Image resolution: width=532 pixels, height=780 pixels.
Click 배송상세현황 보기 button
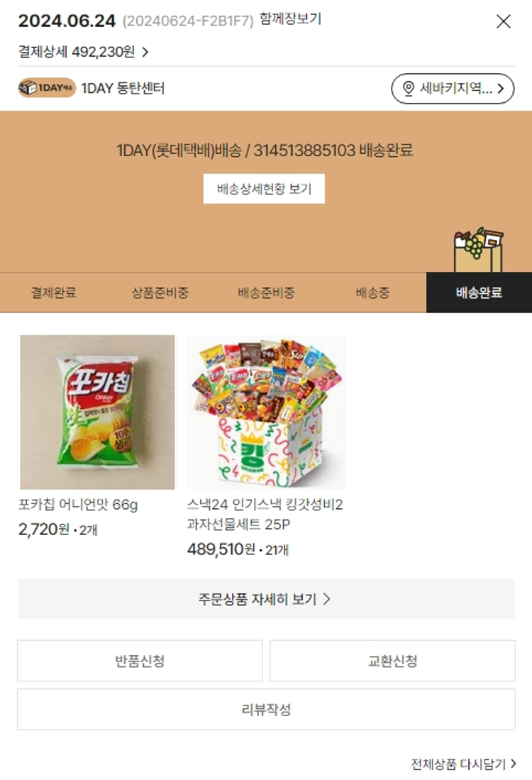pyautogui.click(x=264, y=189)
